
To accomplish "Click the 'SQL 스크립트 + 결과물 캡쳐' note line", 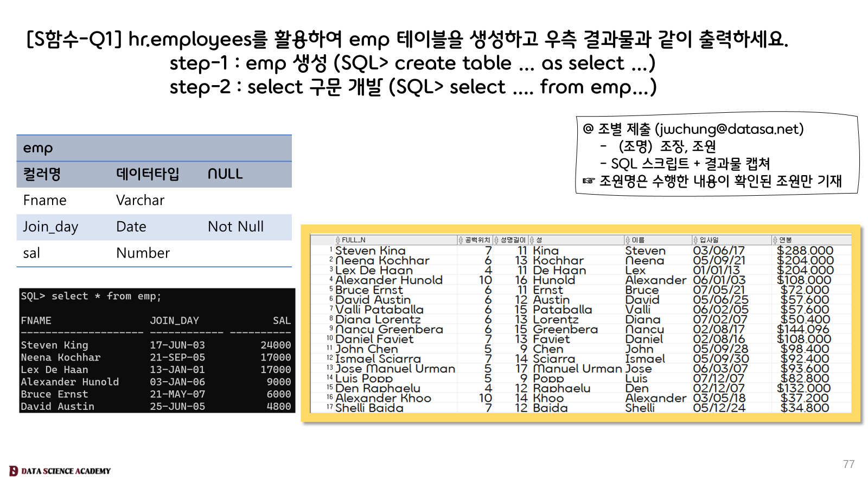I will [685, 164].
